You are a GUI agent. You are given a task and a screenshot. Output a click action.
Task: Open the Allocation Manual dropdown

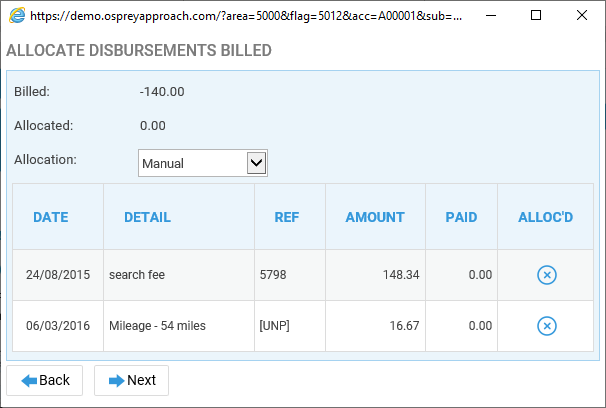click(x=203, y=163)
